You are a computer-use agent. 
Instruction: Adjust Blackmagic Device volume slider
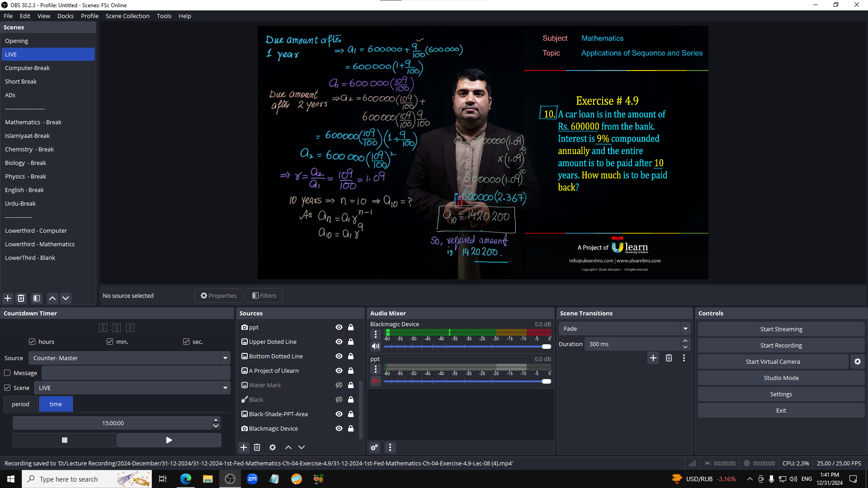pos(467,347)
